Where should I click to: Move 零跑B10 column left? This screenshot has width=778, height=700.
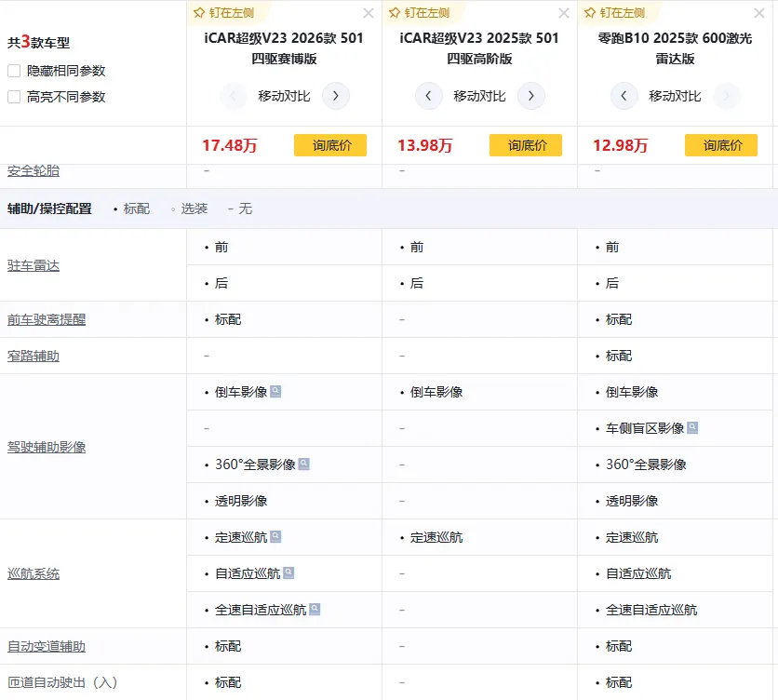pos(624,96)
